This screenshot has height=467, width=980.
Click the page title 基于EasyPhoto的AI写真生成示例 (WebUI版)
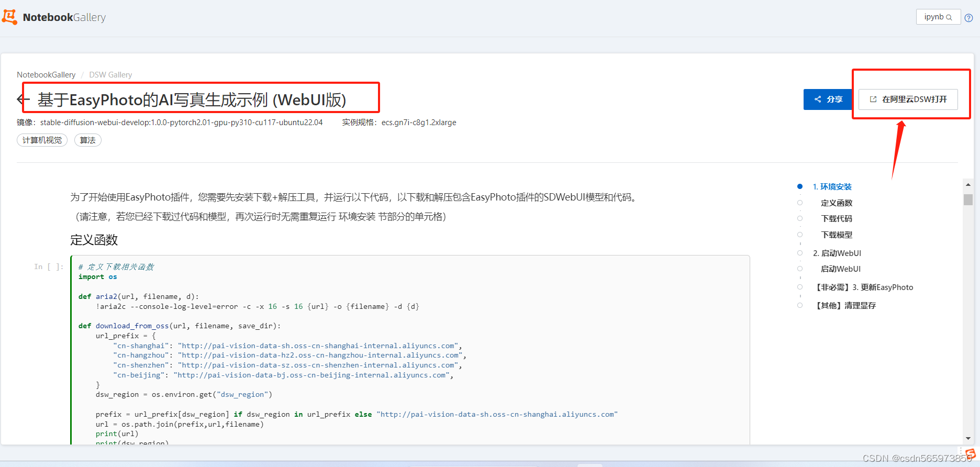pos(192,99)
